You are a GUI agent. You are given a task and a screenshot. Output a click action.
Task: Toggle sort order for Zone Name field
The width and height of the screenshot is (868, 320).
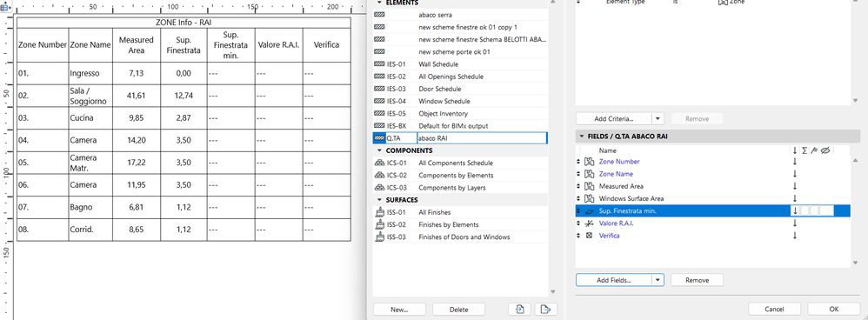[795, 174]
